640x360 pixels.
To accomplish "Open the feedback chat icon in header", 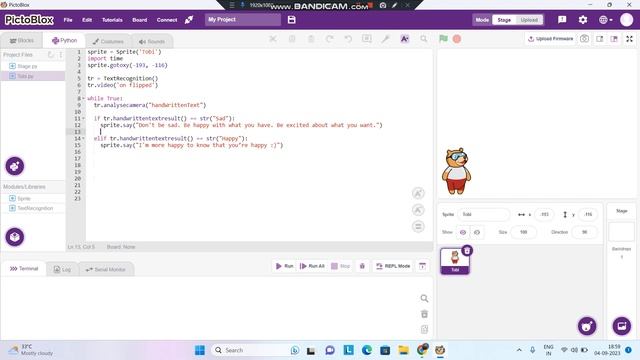I will click(x=562, y=20).
